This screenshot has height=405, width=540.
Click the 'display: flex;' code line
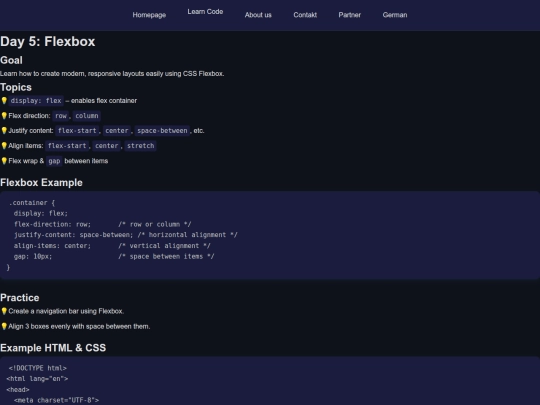click(41, 213)
